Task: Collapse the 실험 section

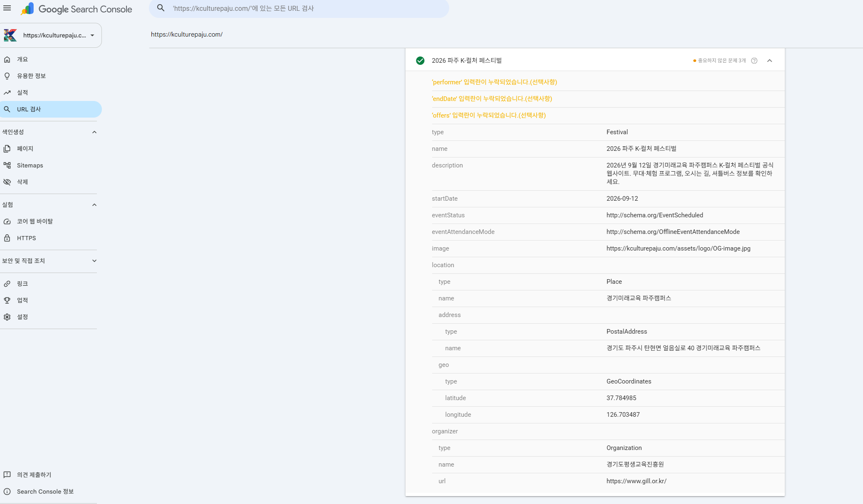Action: point(94,205)
